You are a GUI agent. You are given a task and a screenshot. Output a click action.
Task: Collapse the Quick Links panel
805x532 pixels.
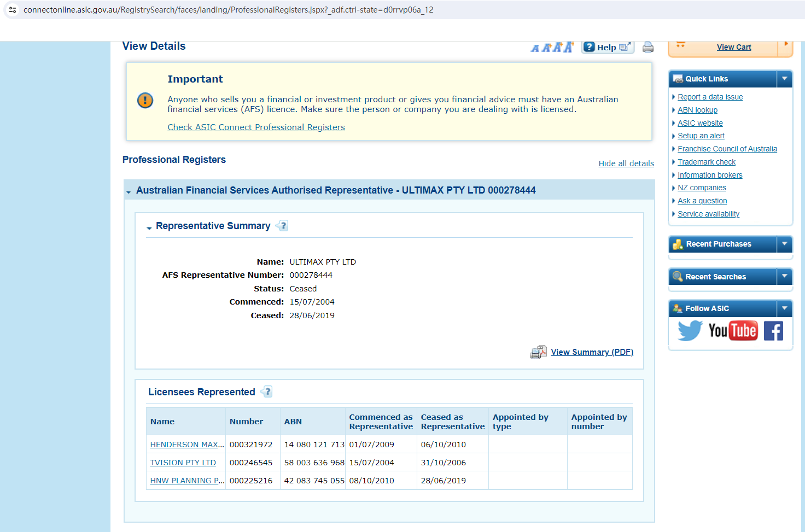[784, 79]
